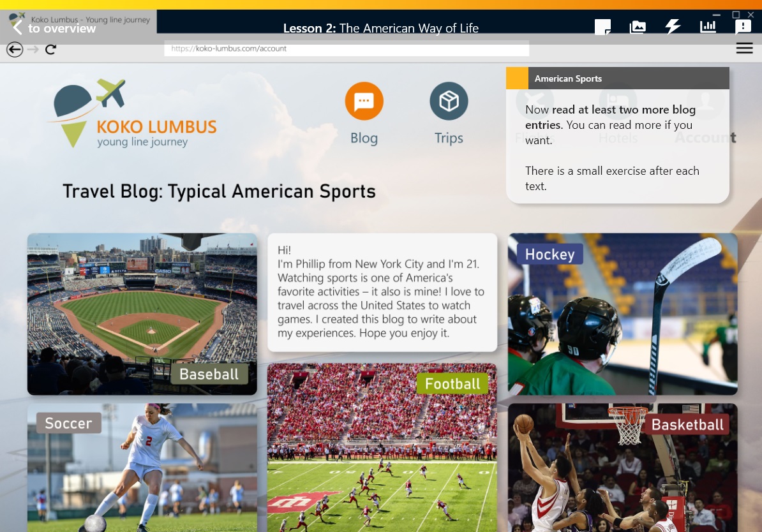The image size is (762, 532).
Task: Open the sticky note icon
Action: [x=602, y=27]
